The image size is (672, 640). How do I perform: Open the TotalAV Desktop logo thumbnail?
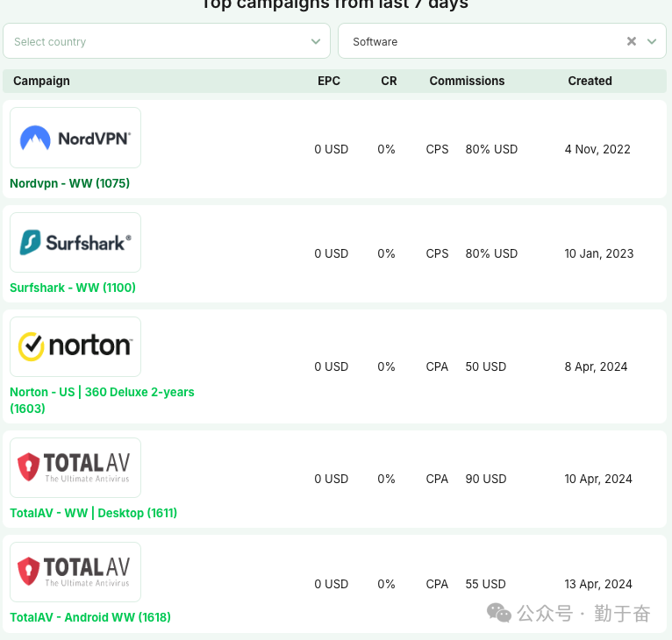click(x=75, y=467)
